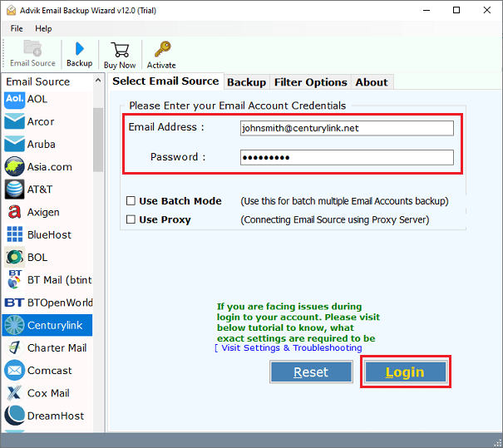503x448 pixels.
Task: Click the Email Address input field
Action: [347, 128]
